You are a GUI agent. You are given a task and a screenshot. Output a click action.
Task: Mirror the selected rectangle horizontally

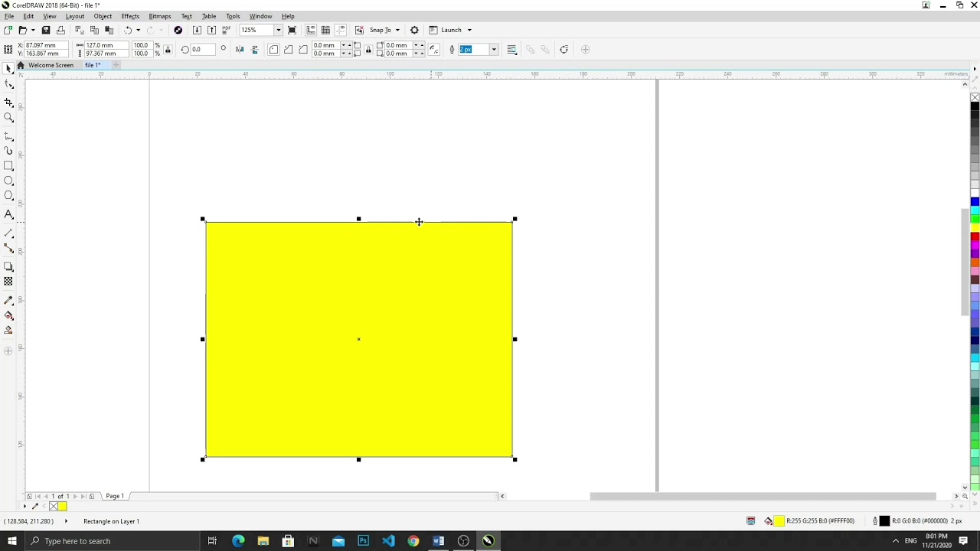click(238, 49)
